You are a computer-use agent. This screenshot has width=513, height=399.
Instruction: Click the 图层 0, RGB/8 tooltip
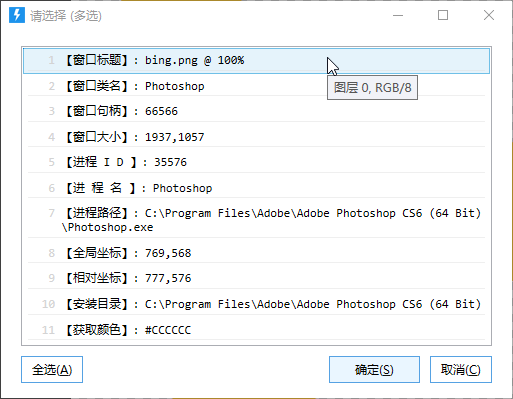[372, 88]
